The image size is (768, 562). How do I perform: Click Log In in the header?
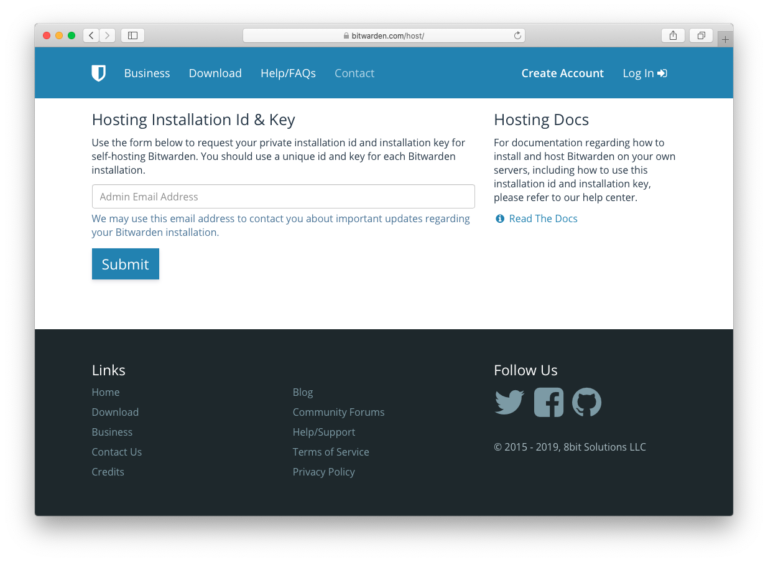(645, 73)
